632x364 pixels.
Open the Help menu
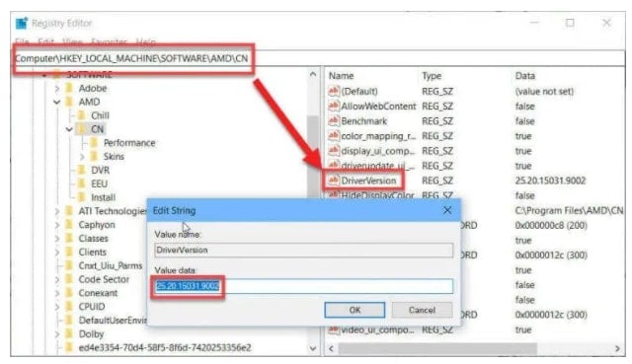click(145, 41)
